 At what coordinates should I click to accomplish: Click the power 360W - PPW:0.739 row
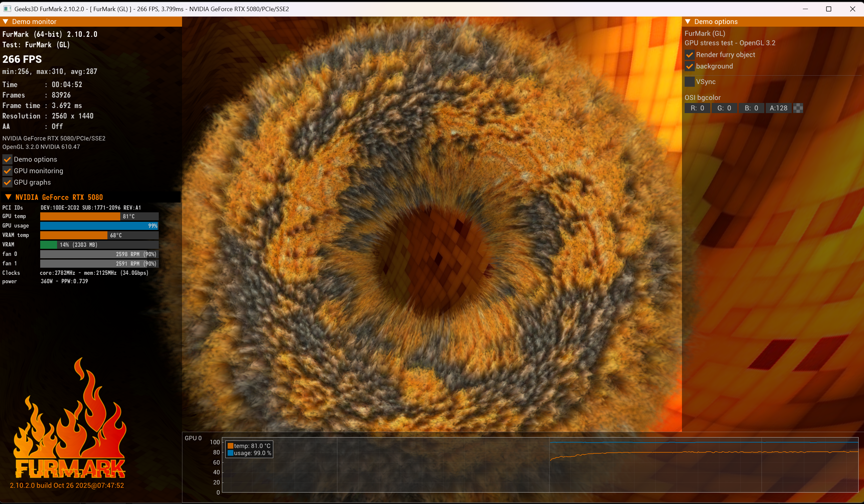tap(45, 281)
